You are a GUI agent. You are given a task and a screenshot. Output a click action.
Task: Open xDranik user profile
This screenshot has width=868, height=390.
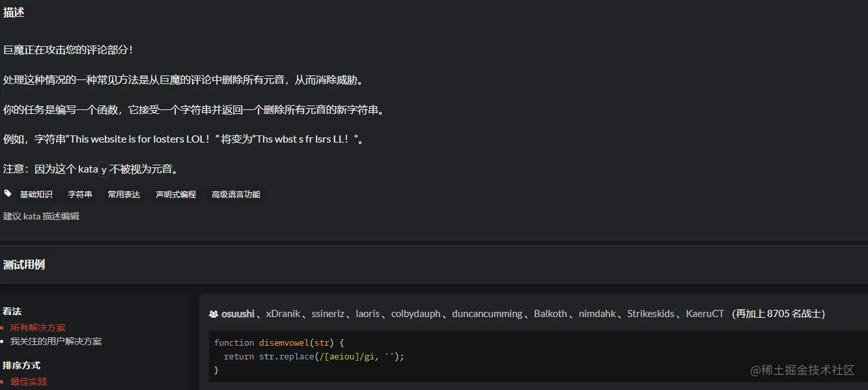283,314
